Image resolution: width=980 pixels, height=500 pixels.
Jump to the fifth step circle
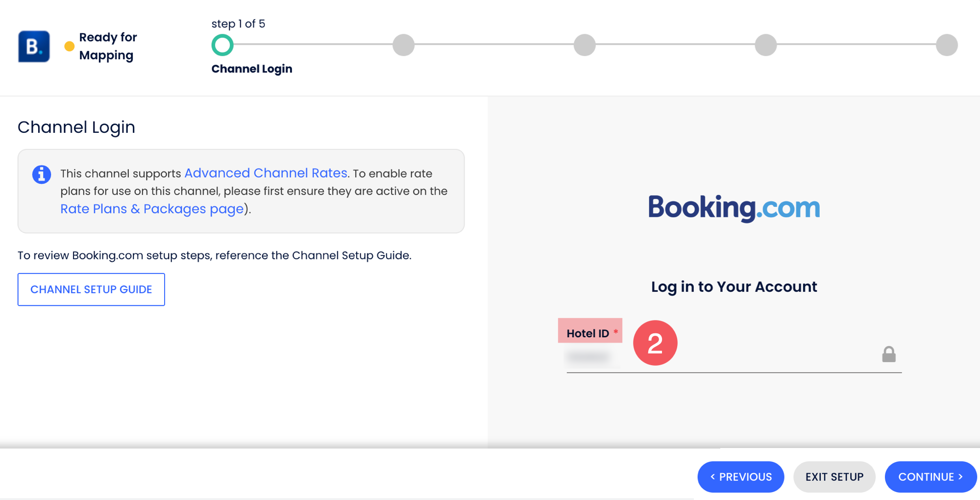pos(946,45)
